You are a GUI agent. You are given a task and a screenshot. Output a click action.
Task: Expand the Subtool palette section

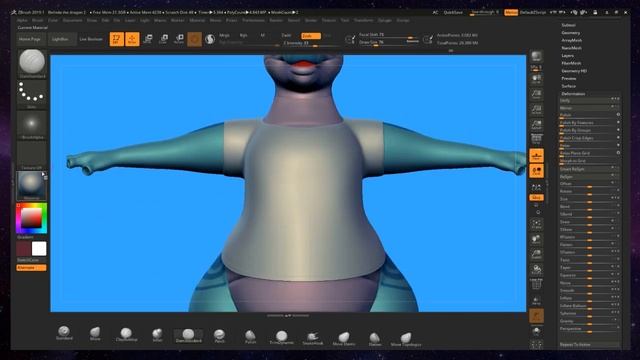click(x=569, y=25)
